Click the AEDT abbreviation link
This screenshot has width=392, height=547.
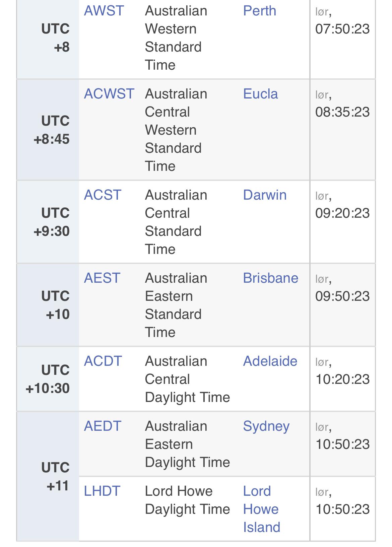103,426
